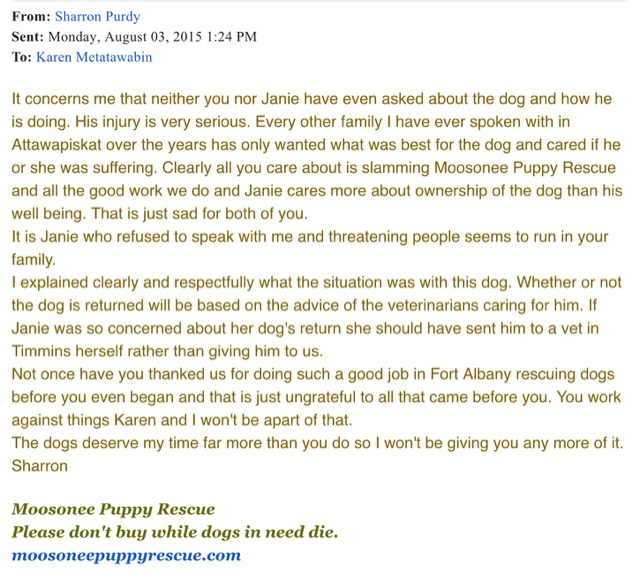This screenshot has width=640, height=584.
Task: Open sender link Sharron Purdy
Action: tap(98, 16)
